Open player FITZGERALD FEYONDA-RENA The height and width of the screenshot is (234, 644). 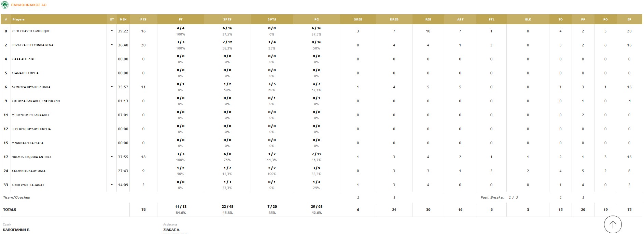32,45
